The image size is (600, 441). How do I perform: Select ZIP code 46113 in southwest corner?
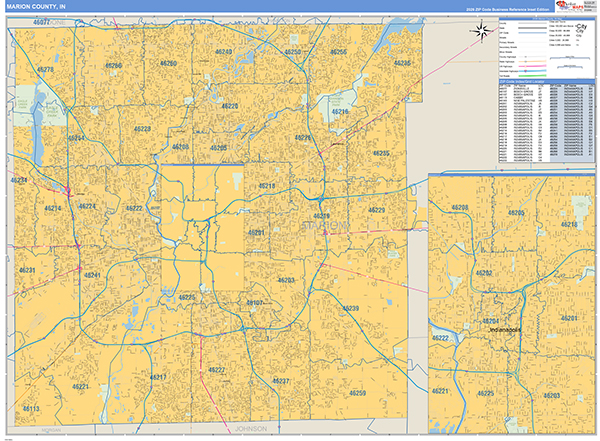click(x=30, y=408)
